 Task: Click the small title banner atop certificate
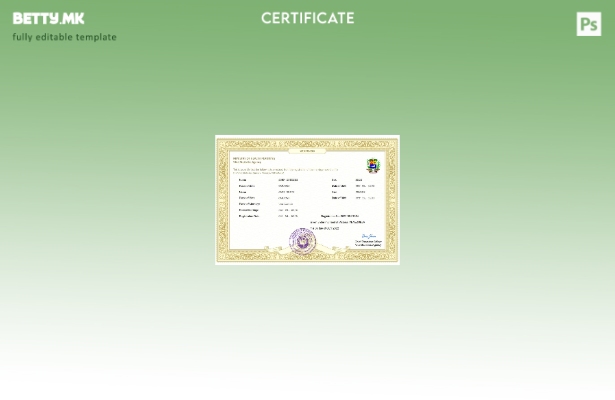tap(307, 151)
